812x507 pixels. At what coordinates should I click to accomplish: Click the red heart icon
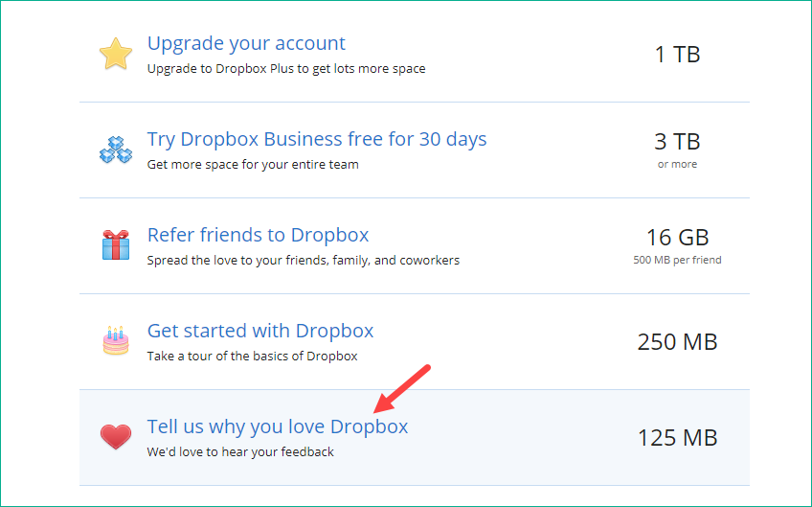[x=116, y=436]
